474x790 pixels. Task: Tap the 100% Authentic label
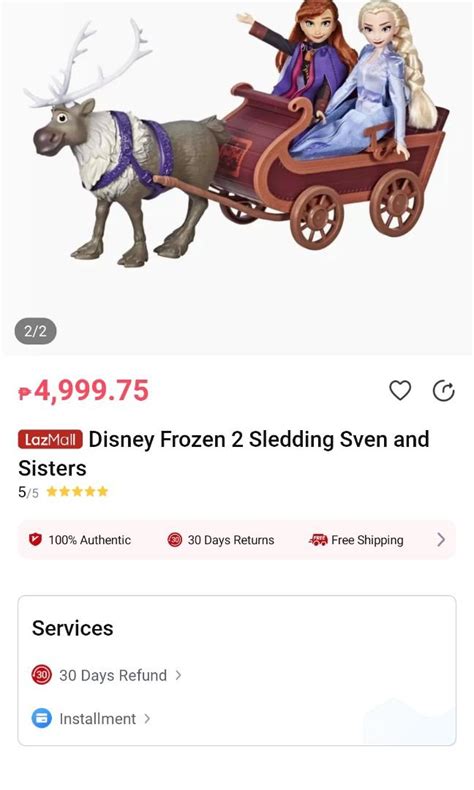point(90,540)
